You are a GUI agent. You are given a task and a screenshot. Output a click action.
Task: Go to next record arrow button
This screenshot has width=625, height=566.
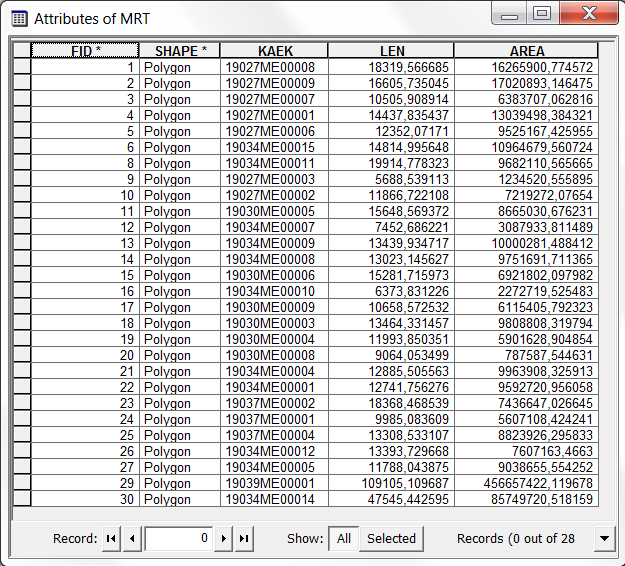[223, 538]
